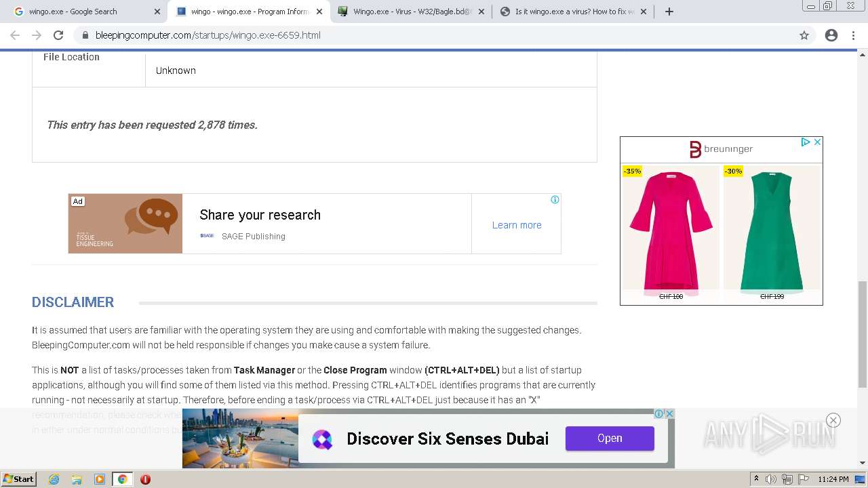Open the volume control in the system tray
This screenshot has width=868, height=488.
(771, 479)
